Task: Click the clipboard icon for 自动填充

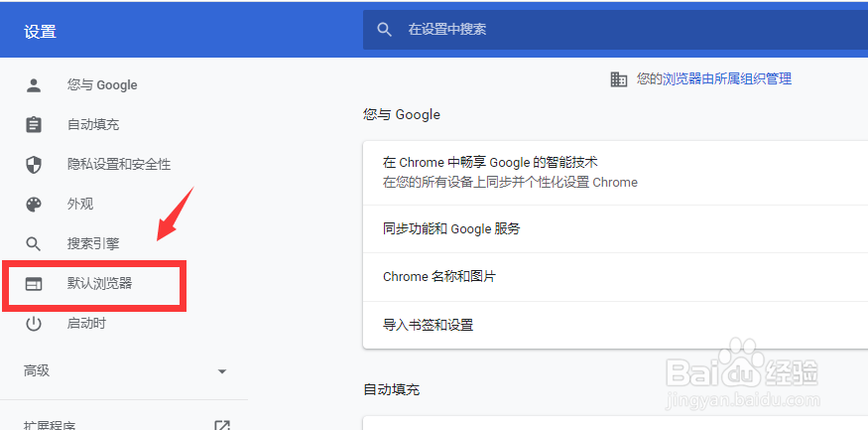Action: click(x=34, y=125)
